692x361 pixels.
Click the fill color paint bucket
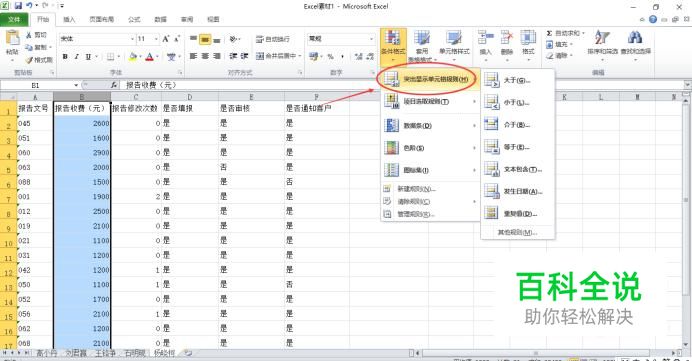[132, 56]
